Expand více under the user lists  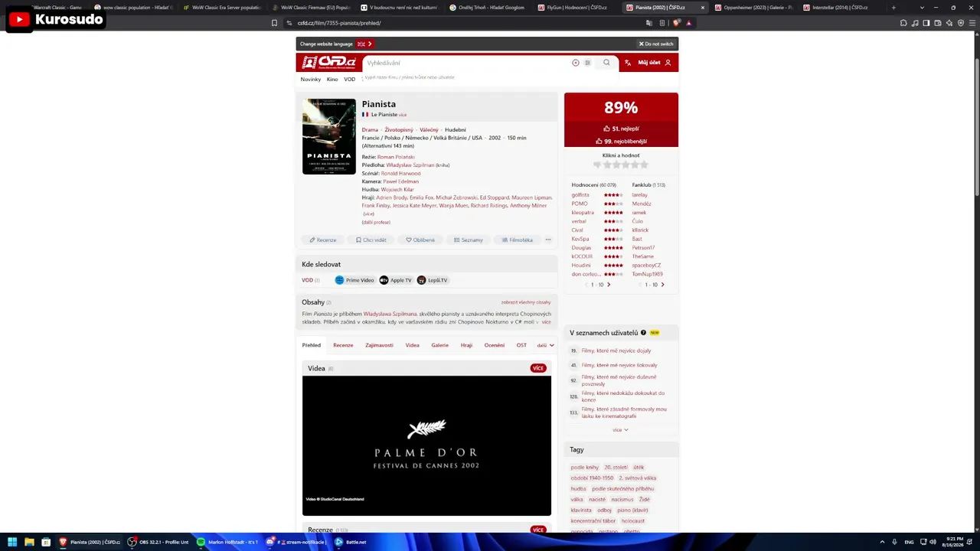pyautogui.click(x=620, y=430)
